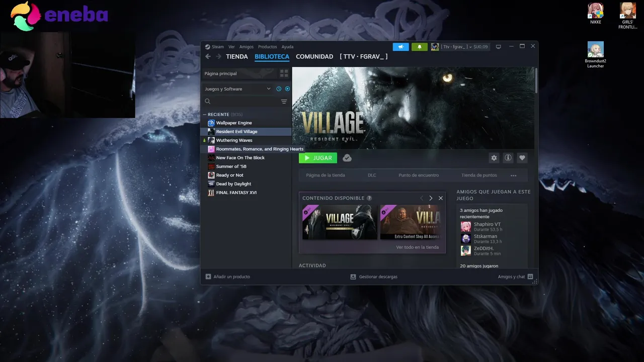Select Wallpaper Engine icon in list
Image resolution: width=644 pixels, height=362 pixels.
211,123
